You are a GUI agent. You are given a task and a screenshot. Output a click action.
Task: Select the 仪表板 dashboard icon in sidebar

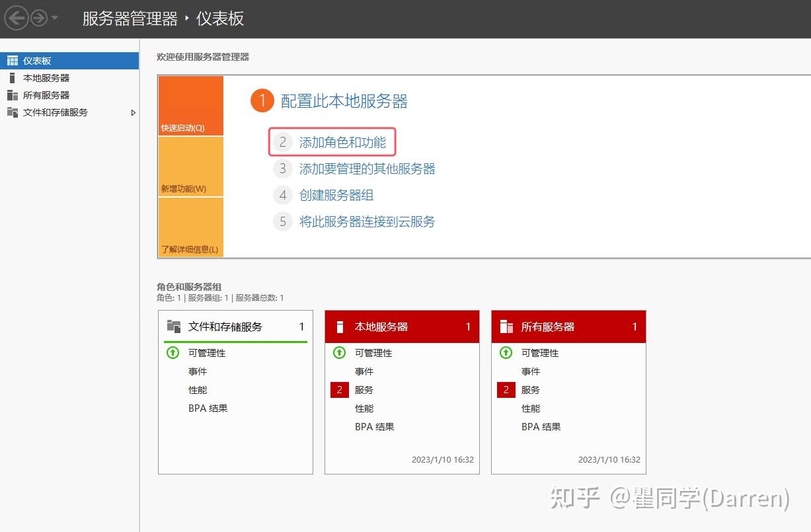pyautogui.click(x=13, y=60)
